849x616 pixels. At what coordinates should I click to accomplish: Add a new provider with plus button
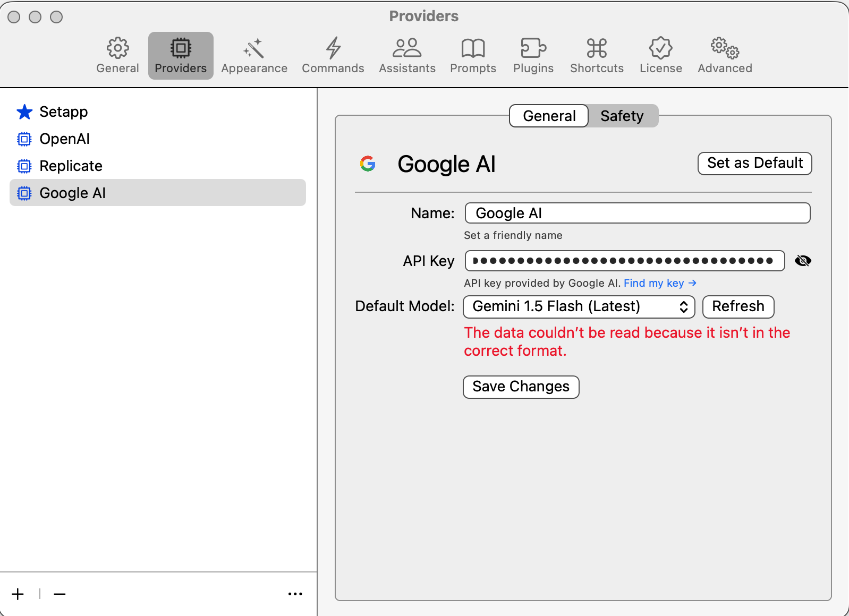[x=18, y=594]
